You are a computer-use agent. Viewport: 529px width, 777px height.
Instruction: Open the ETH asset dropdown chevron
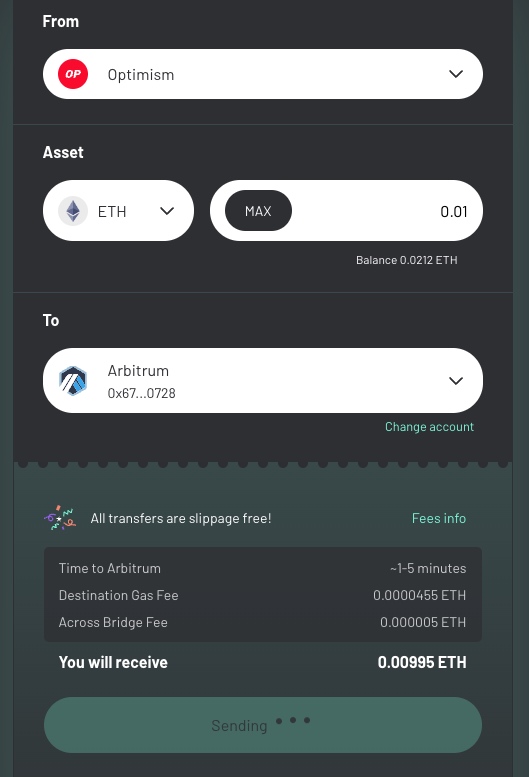pyautogui.click(x=167, y=211)
